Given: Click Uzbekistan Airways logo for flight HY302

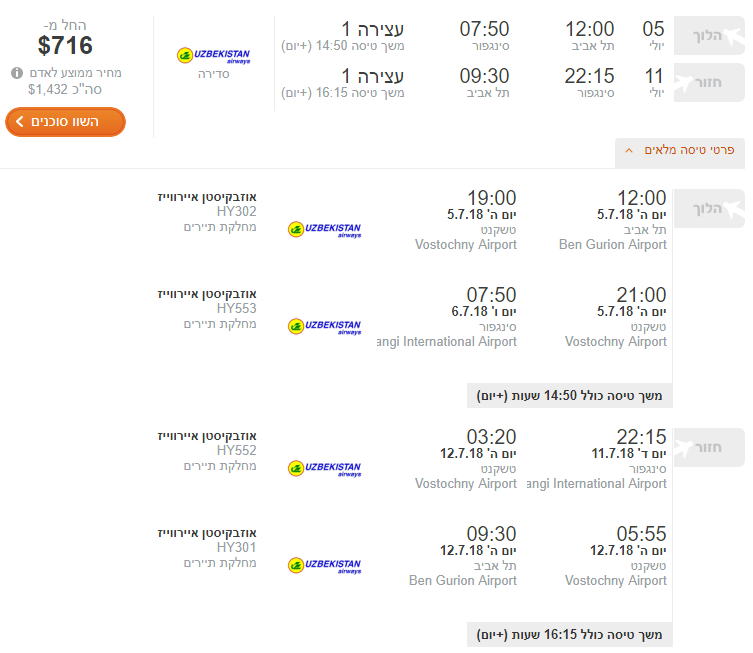Looking at the screenshot, I should click(325, 230).
